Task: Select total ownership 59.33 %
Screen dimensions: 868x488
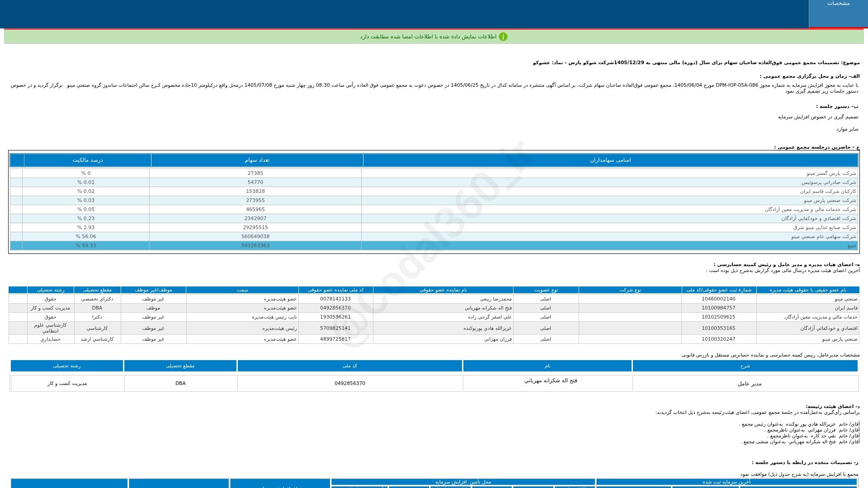Action: (86, 245)
